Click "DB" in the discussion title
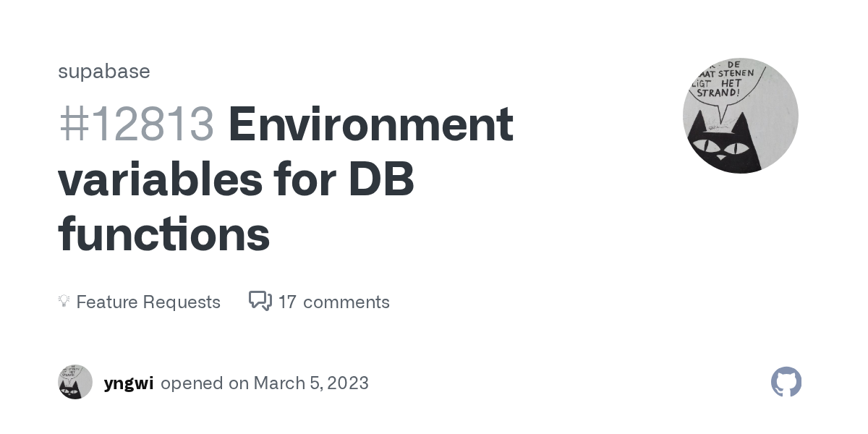868x434 pixels. click(381, 179)
